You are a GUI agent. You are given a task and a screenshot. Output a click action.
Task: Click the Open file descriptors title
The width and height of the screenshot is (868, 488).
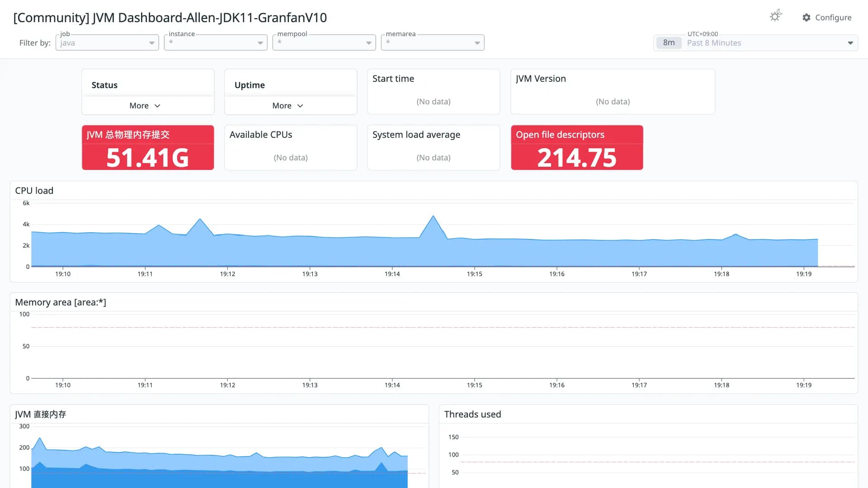(560, 135)
